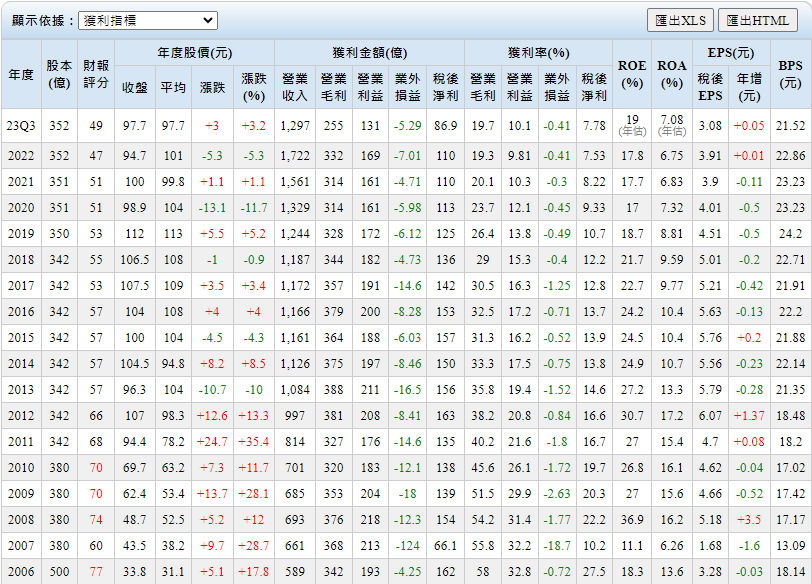Click the 匯出XLS export button

tap(680, 20)
